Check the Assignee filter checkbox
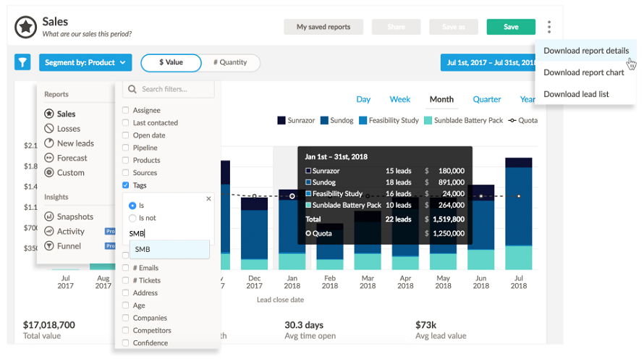 [126, 111]
